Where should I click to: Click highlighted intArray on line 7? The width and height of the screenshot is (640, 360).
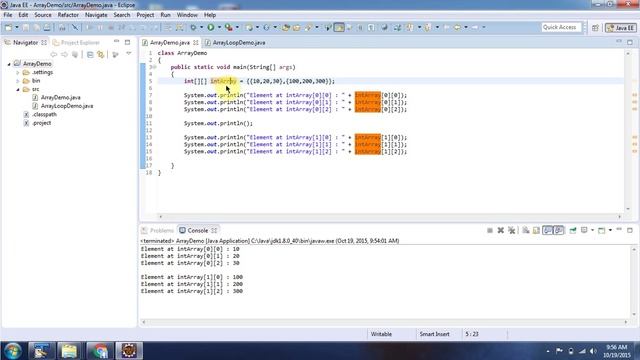tap(367, 95)
